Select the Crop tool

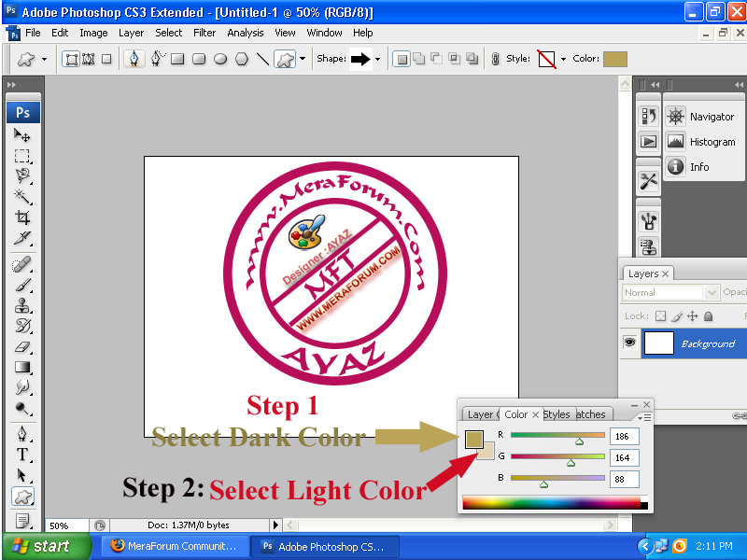[21, 217]
